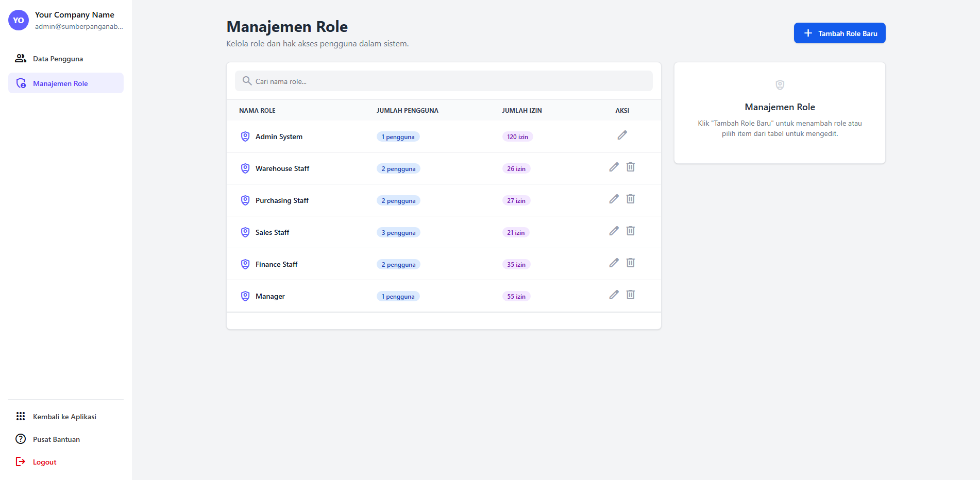Go to Kembali ke Aplikasi
Image resolution: width=980 pixels, height=480 pixels.
[64, 417]
